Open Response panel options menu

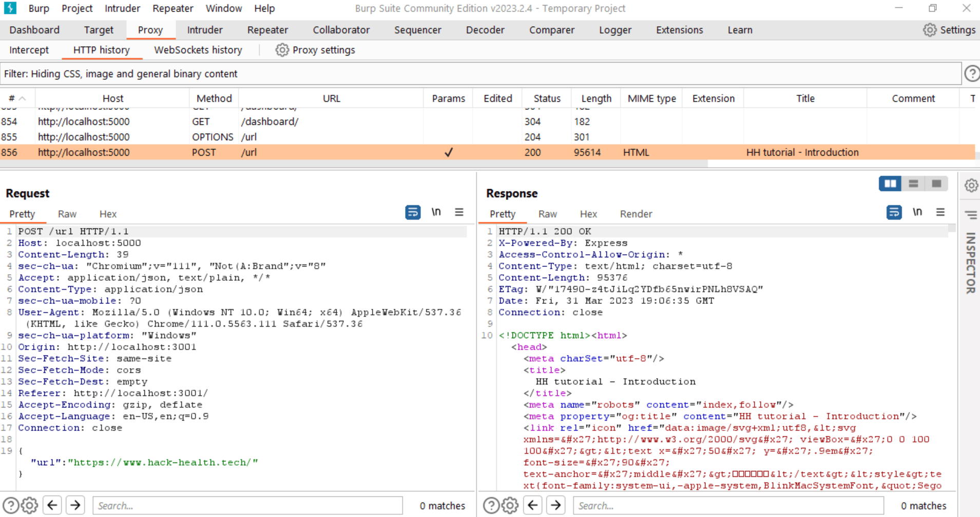point(940,213)
